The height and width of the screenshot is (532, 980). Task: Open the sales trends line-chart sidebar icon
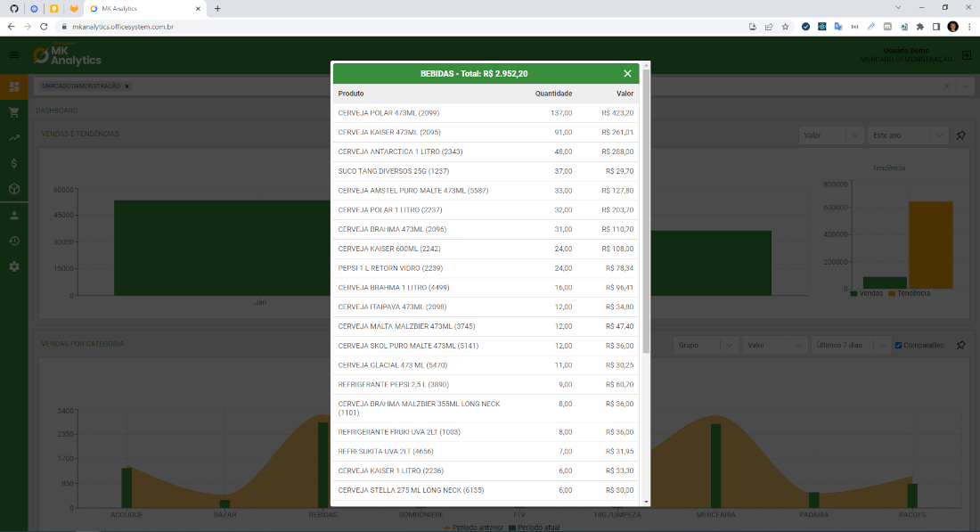[12, 136]
